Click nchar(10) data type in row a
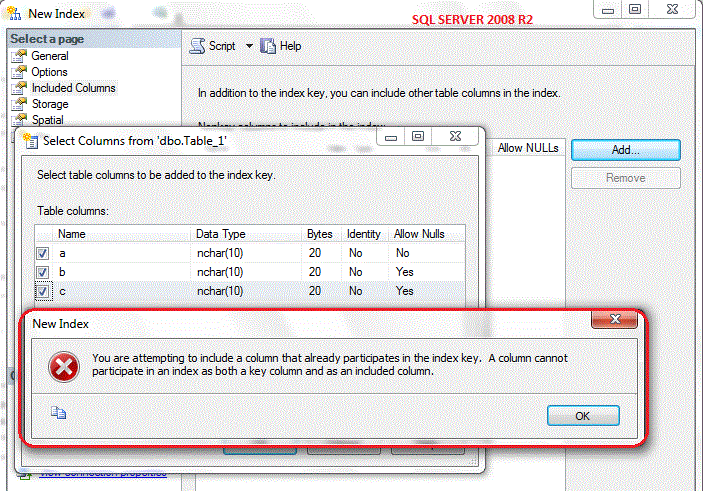 point(220,253)
